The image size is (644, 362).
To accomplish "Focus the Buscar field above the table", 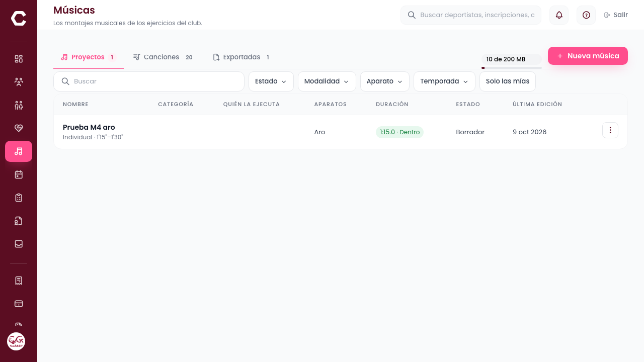I will point(149,81).
